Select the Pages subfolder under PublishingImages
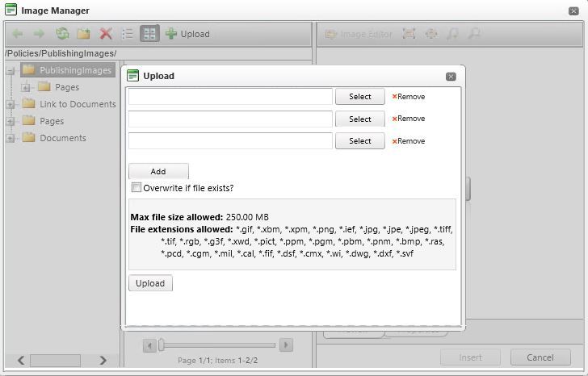 coord(66,87)
